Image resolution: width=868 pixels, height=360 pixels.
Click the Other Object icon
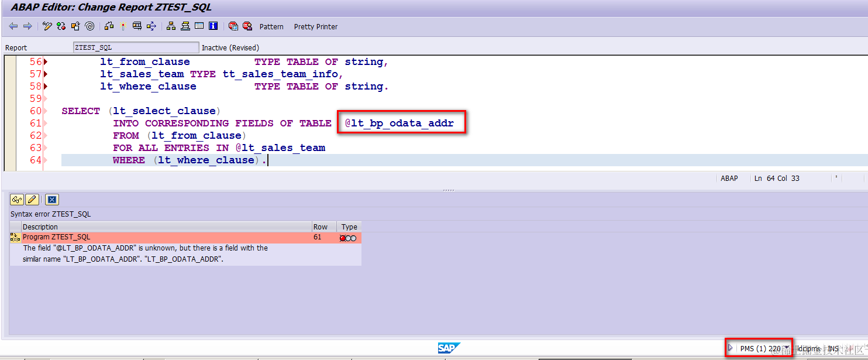pos(75,26)
